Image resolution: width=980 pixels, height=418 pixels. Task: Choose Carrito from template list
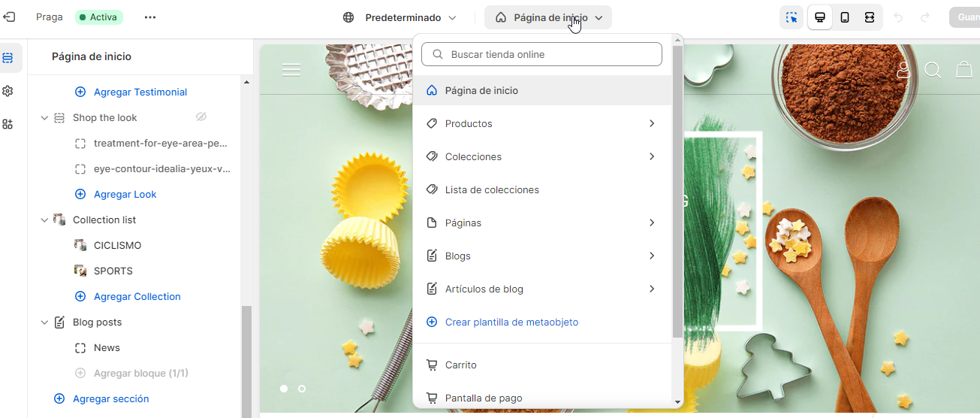pos(461,365)
